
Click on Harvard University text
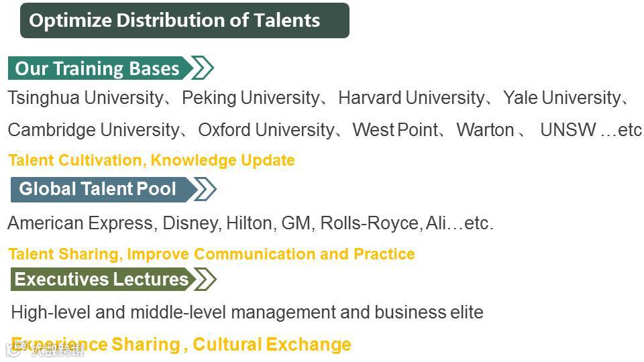(x=411, y=98)
